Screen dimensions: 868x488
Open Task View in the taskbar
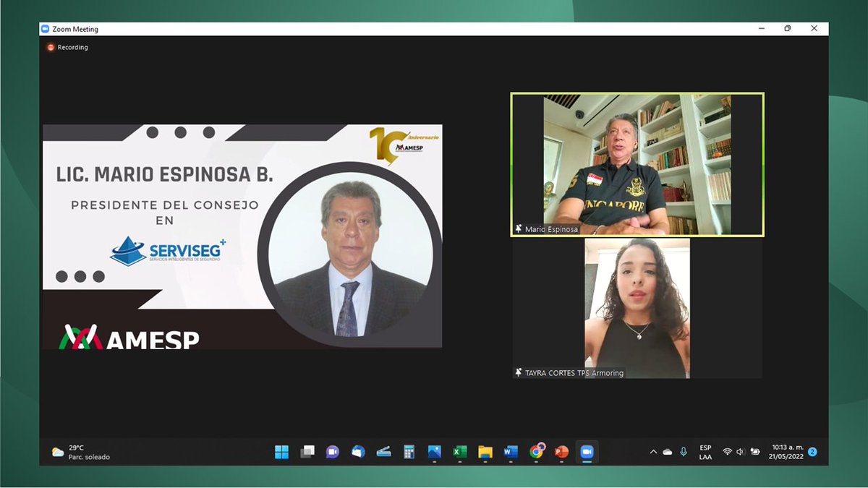307,452
